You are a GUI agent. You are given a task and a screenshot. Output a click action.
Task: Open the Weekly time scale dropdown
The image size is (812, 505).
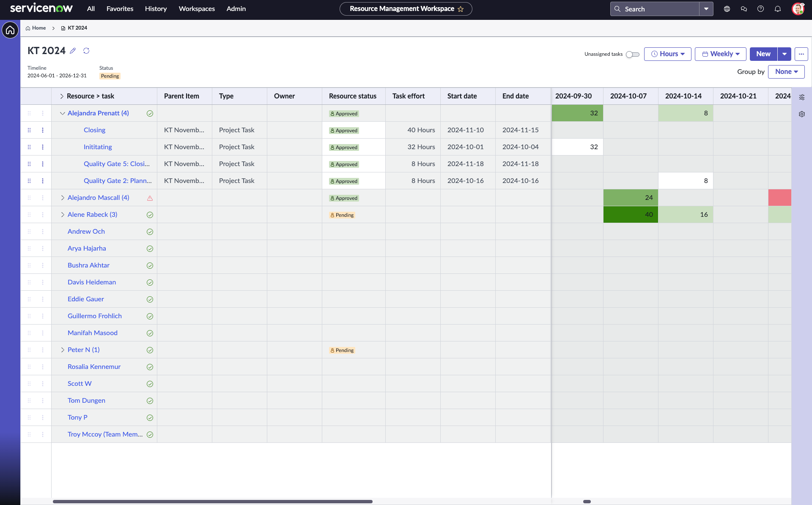(721, 54)
